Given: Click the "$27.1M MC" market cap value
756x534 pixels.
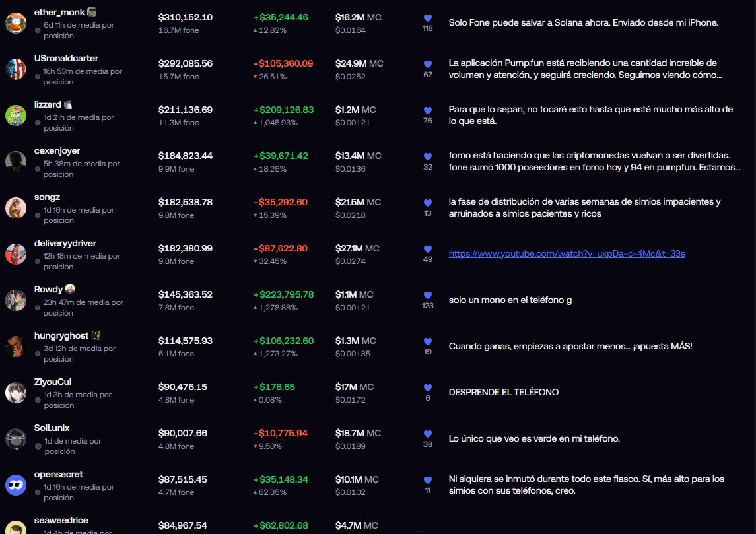Looking at the screenshot, I should (357, 248).
